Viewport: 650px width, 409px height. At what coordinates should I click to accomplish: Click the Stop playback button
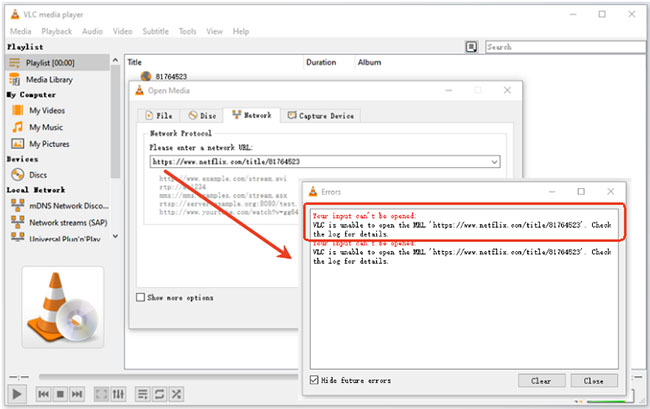[x=60, y=394]
